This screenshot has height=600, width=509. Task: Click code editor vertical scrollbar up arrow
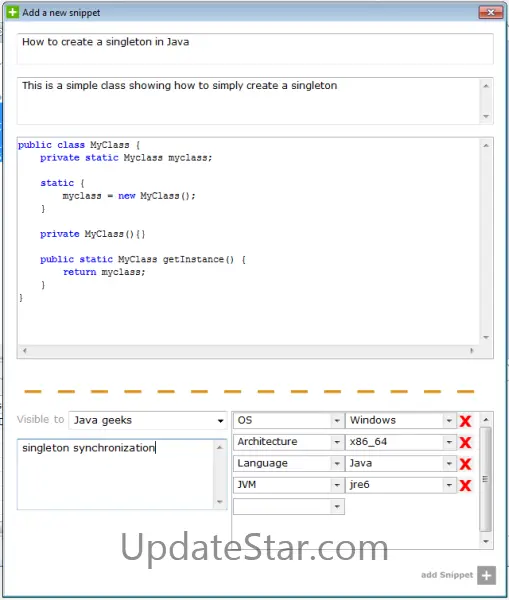pyautogui.click(x=486, y=145)
